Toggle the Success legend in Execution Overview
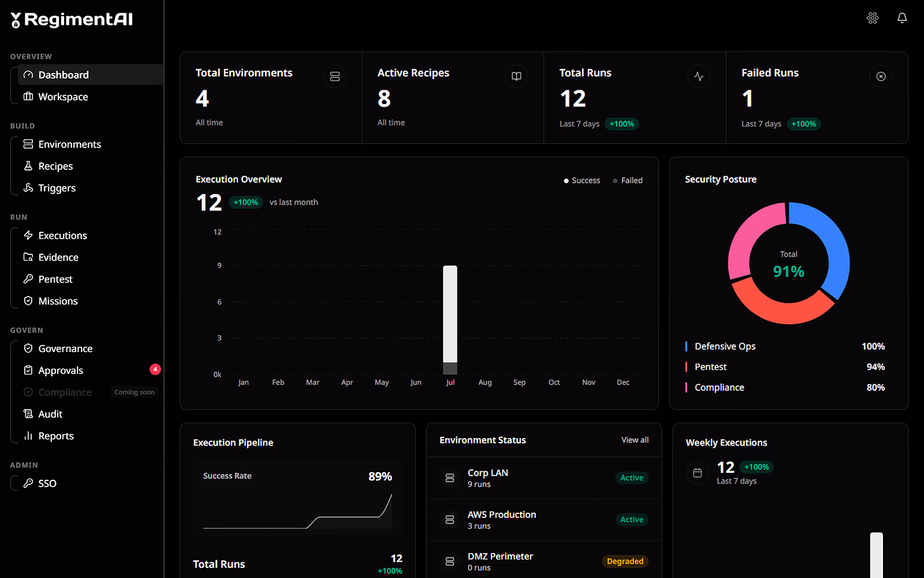Image resolution: width=924 pixels, height=578 pixels. [582, 180]
